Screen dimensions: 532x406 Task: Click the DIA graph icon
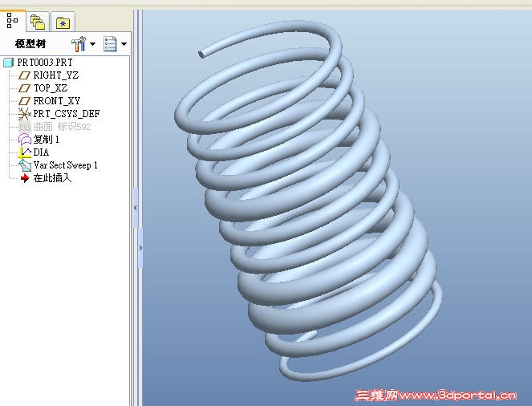click(x=25, y=152)
